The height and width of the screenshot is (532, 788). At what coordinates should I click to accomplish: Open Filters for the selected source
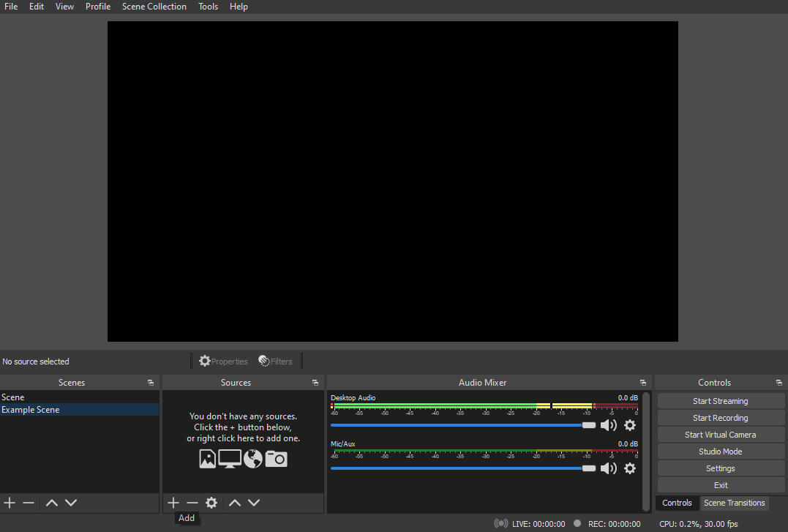(x=275, y=361)
